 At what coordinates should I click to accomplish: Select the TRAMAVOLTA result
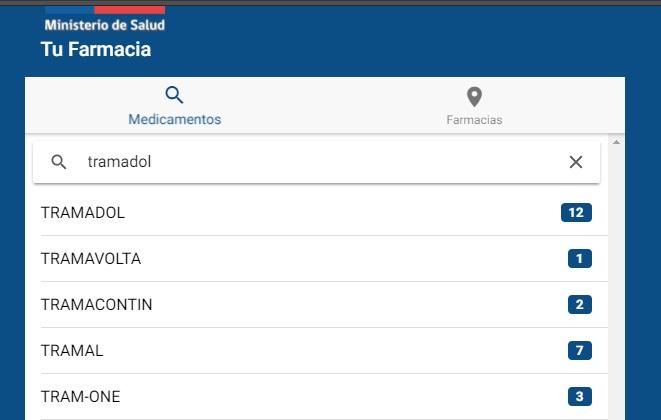[324, 258]
